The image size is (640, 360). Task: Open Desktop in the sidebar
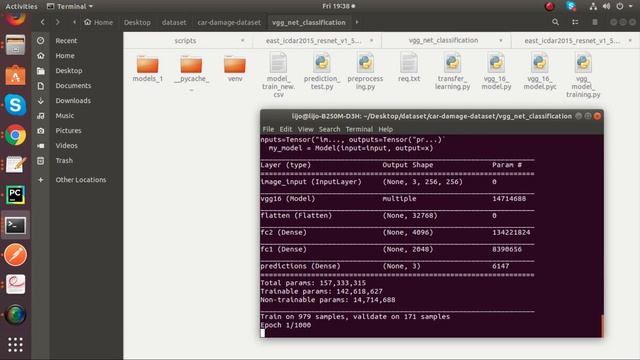coord(69,71)
